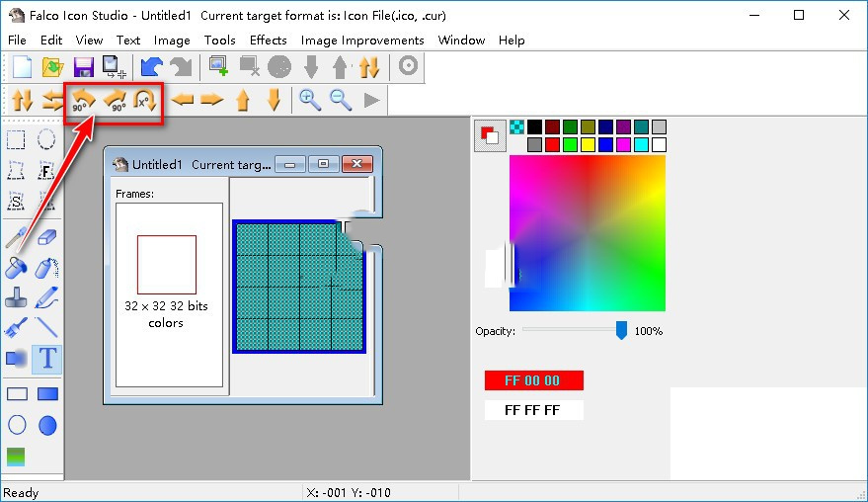Screen dimensions: 868x502
Task: Click the rotate 90° clockwise icon
Action: tap(115, 100)
